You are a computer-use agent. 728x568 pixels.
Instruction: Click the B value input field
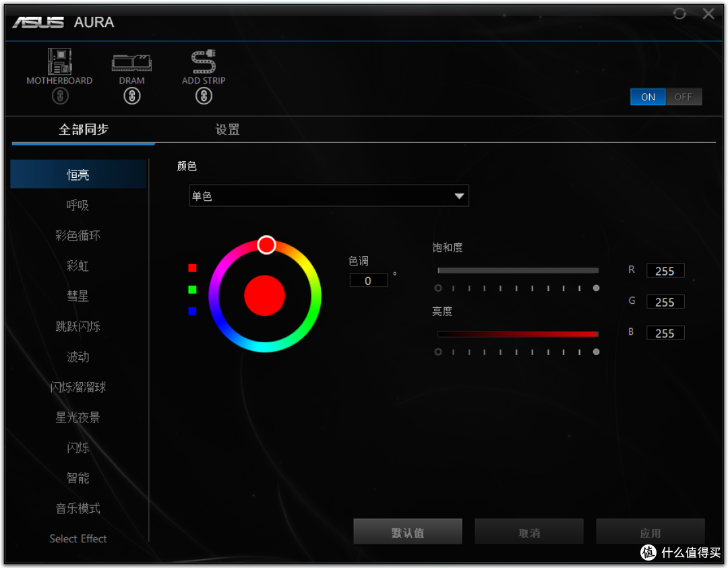665,334
